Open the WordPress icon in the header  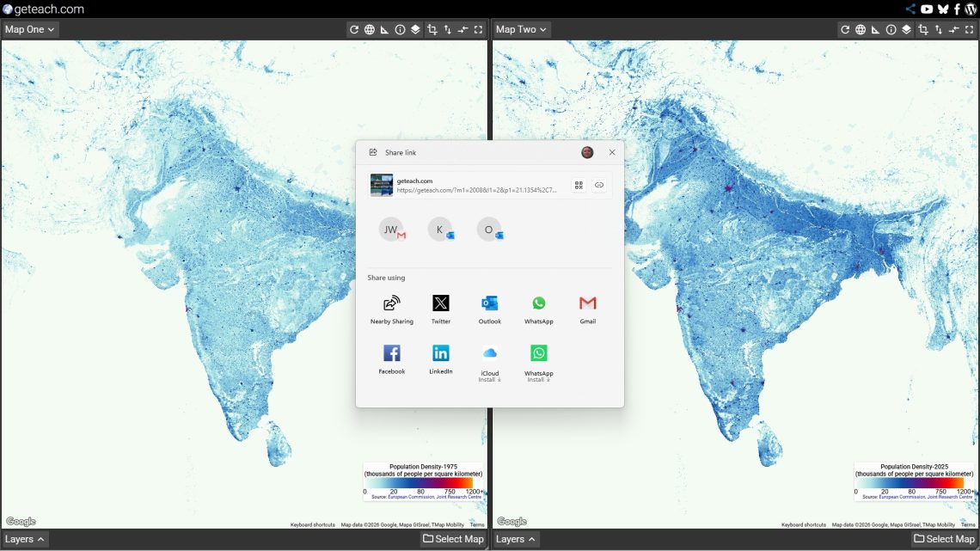click(x=971, y=9)
